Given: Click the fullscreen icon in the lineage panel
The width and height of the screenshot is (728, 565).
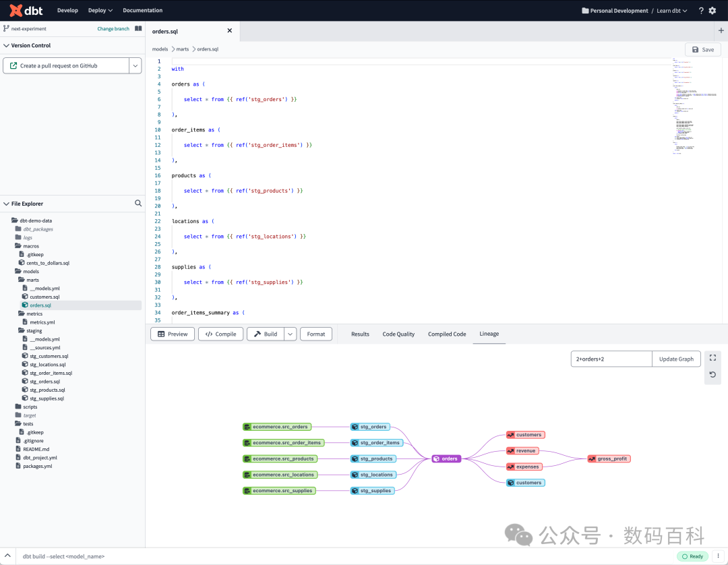Looking at the screenshot, I should 712,358.
